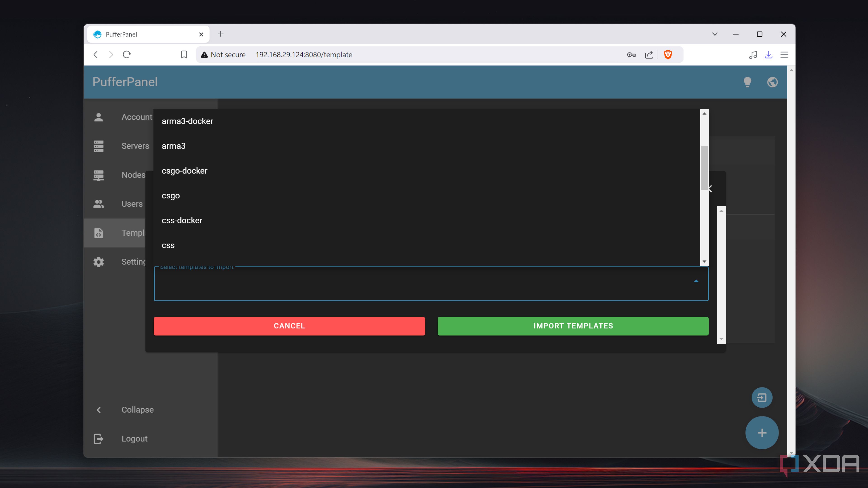This screenshot has height=488, width=868.
Task: Pick the css template option
Action: click(x=427, y=246)
